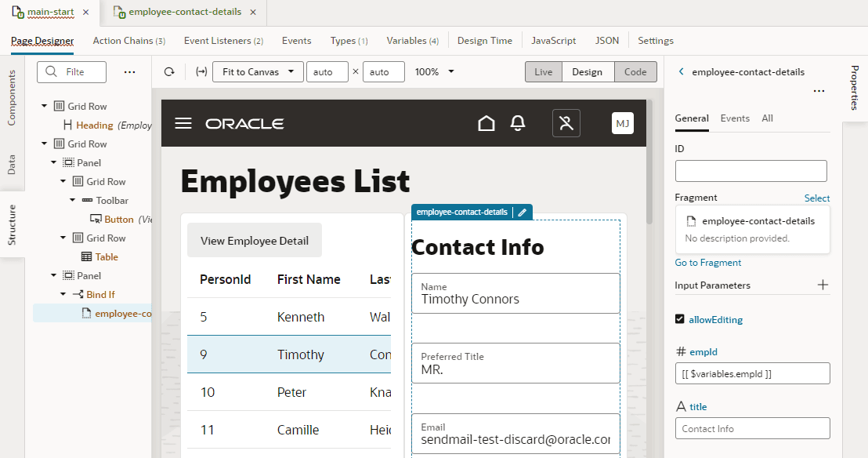Open the JavaScript tab
The width and height of the screenshot is (868, 458).
click(x=554, y=41)
